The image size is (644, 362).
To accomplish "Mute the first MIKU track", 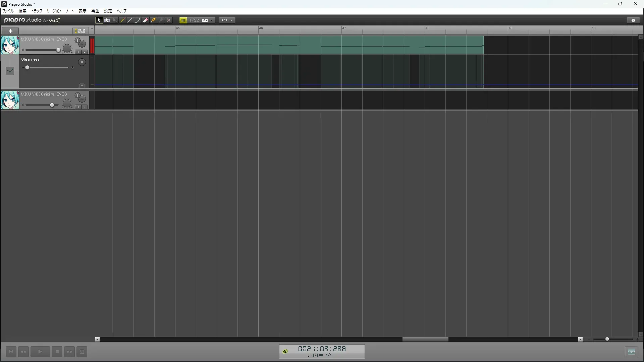I will 82,44.
